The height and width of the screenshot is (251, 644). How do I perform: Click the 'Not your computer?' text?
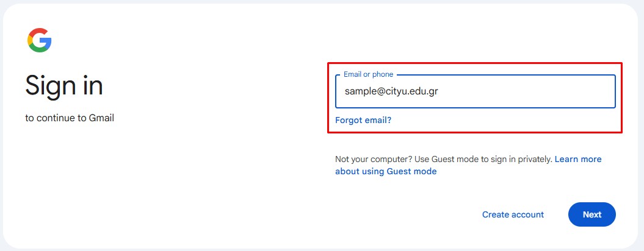coord(374,159)
